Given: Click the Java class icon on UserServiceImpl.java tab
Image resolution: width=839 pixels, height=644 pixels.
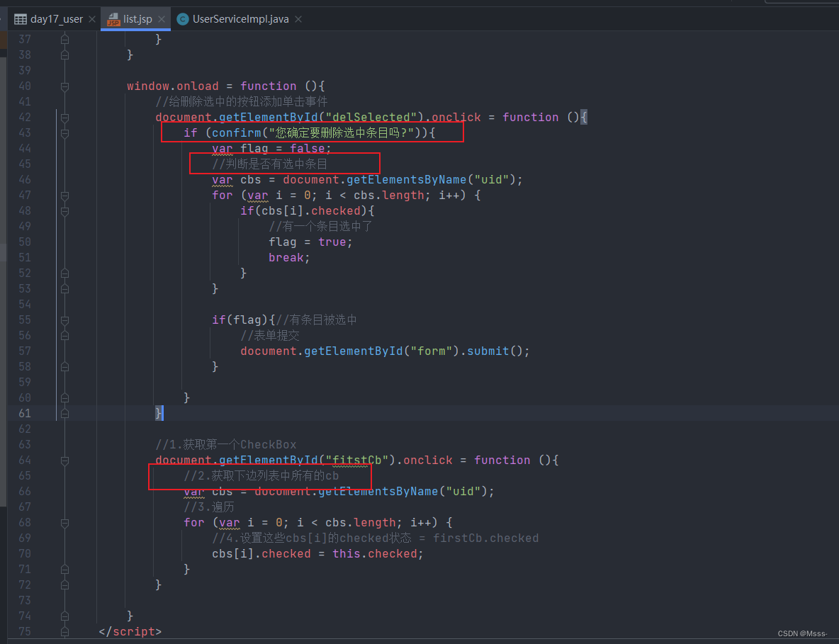Looking at the screenshot, I should click(183, 19).
